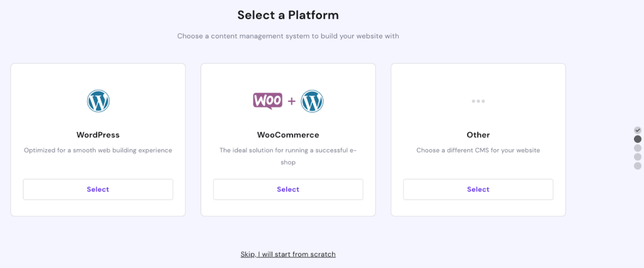Click the WooCommerce Woo logo icon

click(267, 101)
